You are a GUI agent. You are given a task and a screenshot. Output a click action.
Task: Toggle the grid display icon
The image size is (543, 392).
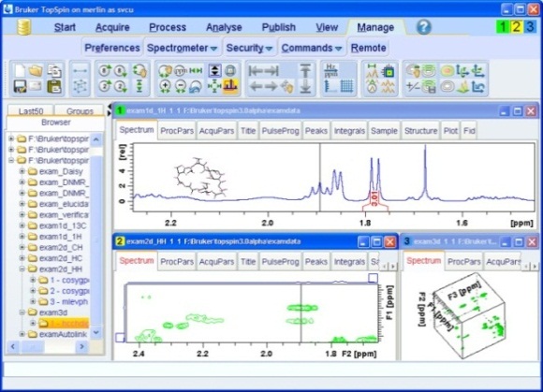[x=346, y=86]
